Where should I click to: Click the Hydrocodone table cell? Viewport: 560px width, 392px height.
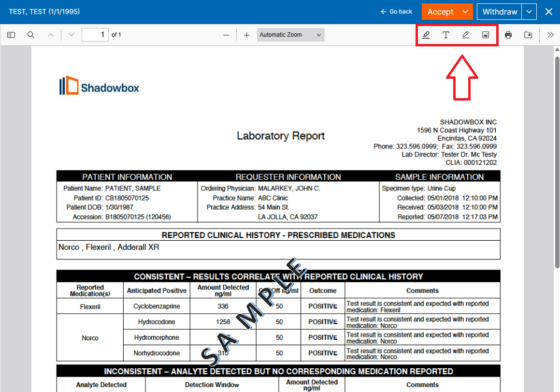[x=157, y=322]
